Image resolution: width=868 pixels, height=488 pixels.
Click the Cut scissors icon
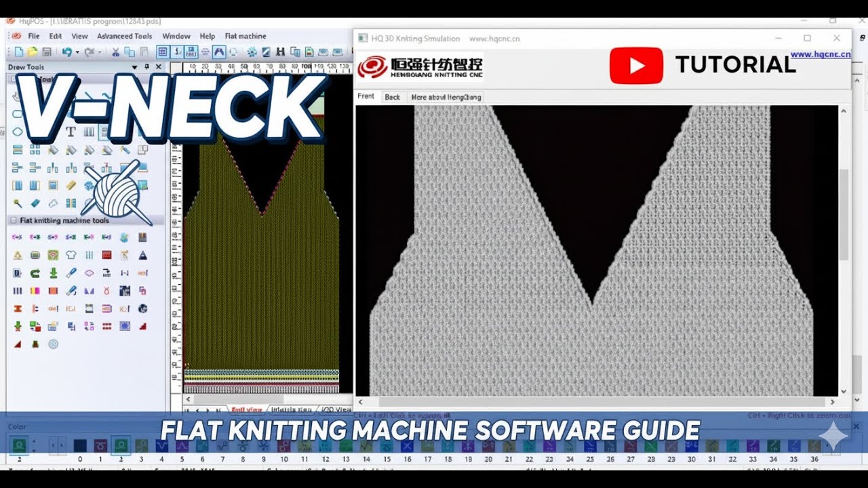click(x=116, y=52)
